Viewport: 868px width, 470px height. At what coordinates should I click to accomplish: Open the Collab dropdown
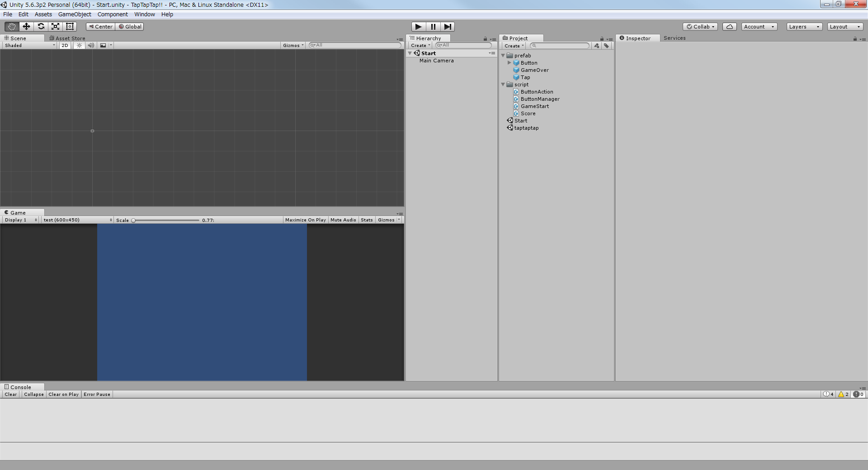tap(700, 27)
